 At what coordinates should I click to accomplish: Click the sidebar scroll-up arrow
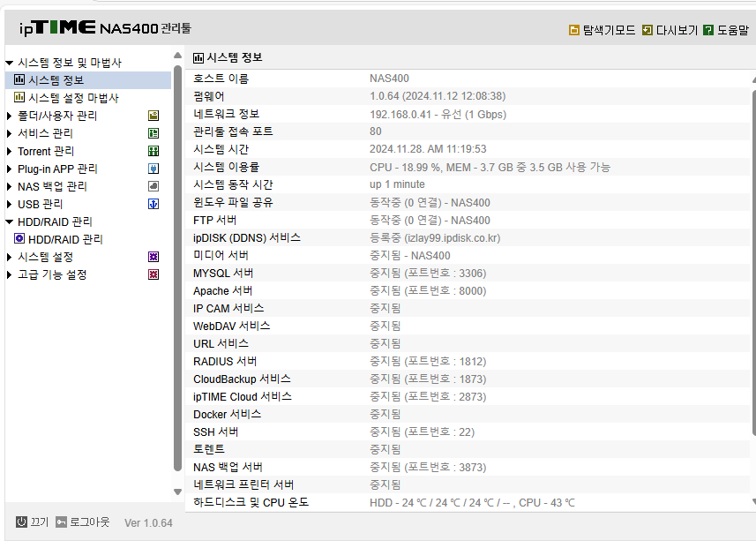tap(177, 56)
